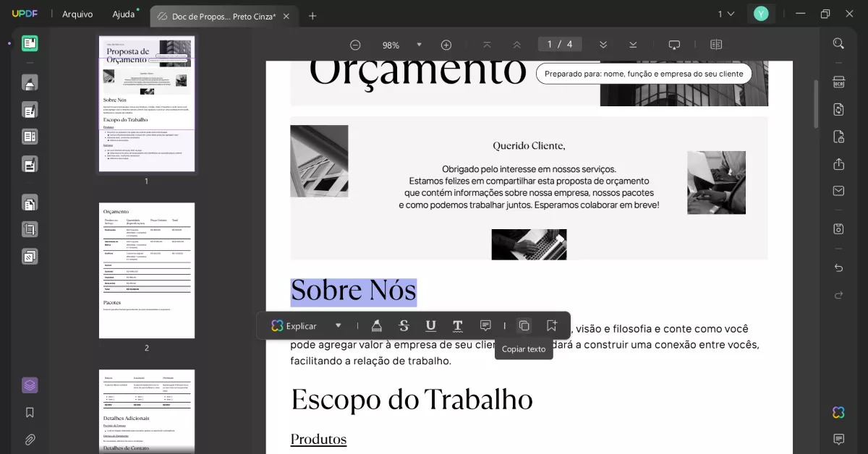Apply strikethrough to the selected text
Screen dimensions: 868x454
[404, 325]
